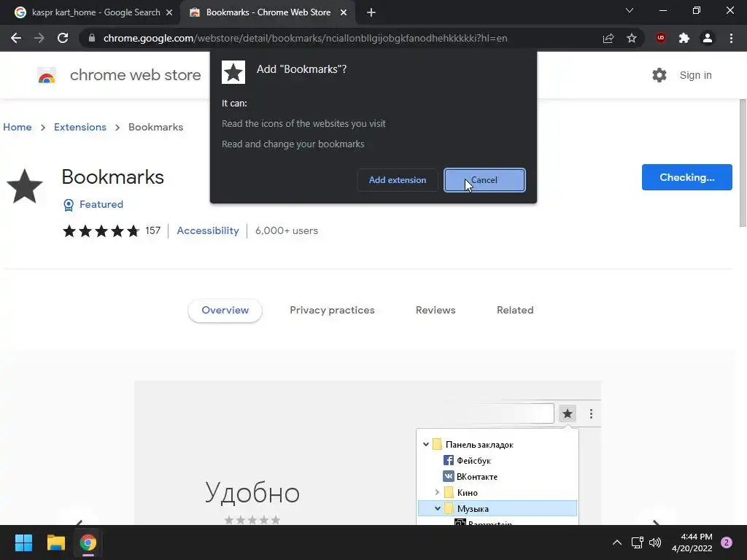Click the star icon in the Add dialog

pyautogui.click(x=233, y=72)
